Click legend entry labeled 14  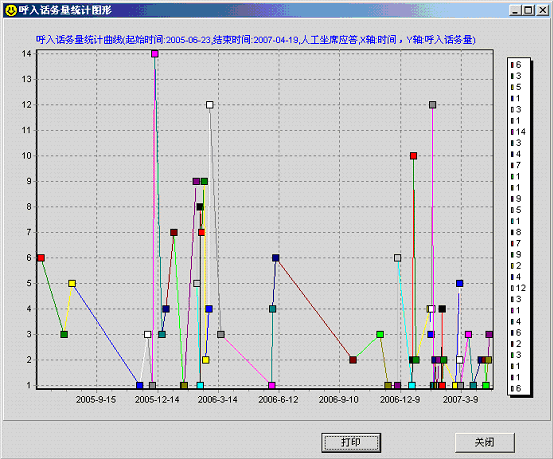[518, 132]
